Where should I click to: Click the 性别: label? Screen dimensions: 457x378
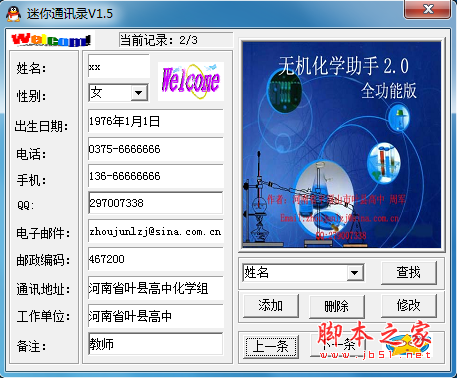[31, 96]
